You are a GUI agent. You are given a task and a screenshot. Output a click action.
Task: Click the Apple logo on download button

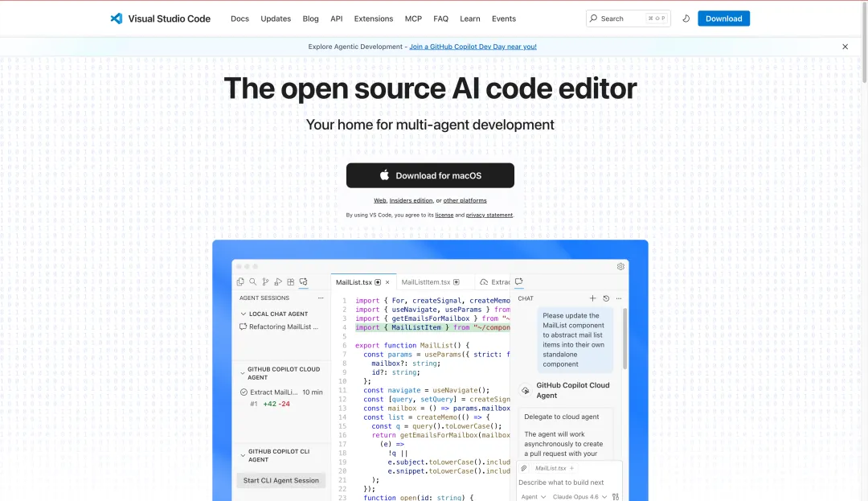tap(384, 175)
